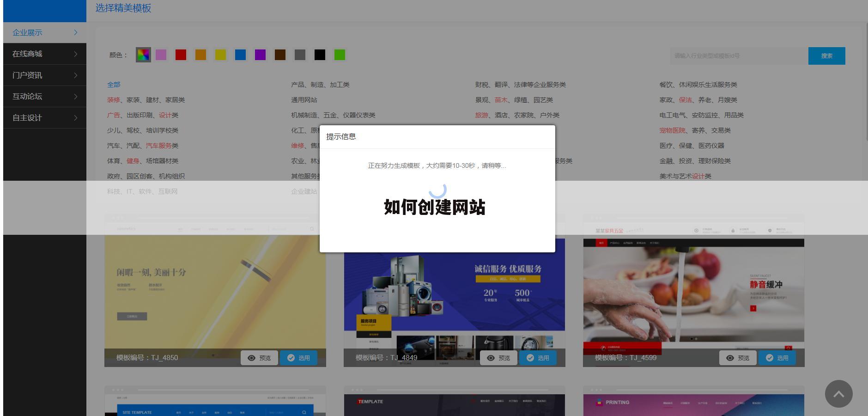Open the TJ_4599 faucet hardware template thumbnail
This screenshot has width=868, height=416.
coord(694,291)
